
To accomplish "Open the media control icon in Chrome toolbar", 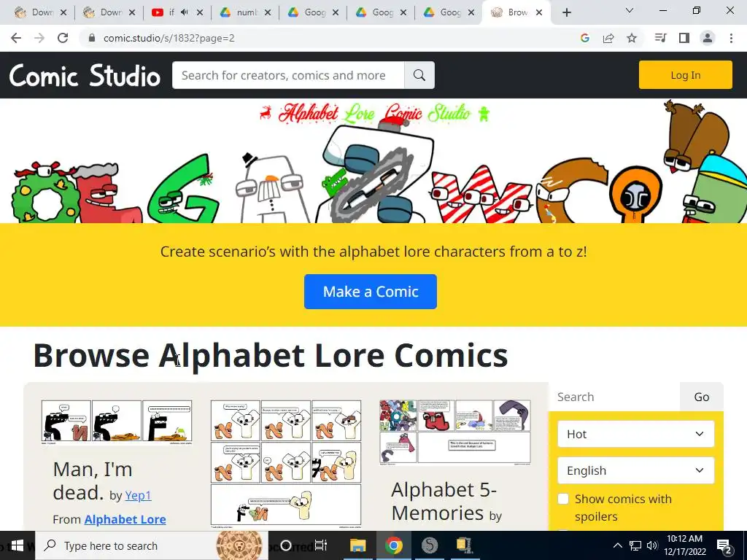I will click(660, 38).
